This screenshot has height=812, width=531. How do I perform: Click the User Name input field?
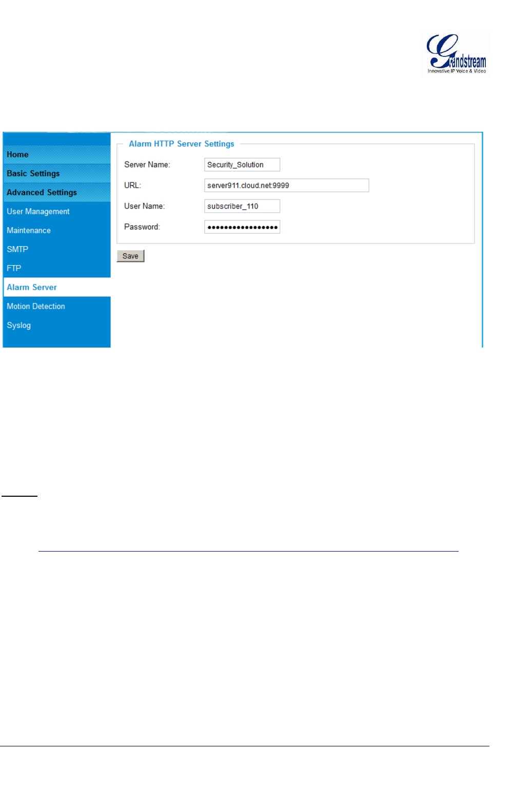coord(242,206)
